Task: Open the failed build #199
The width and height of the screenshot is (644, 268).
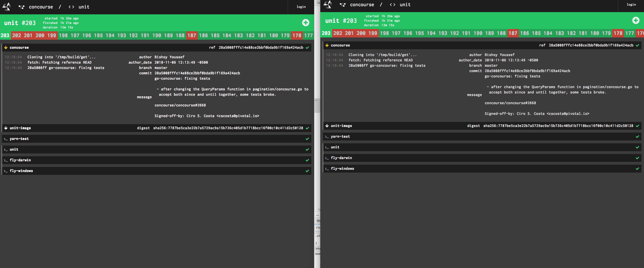Action: click(x=51, y=35)
